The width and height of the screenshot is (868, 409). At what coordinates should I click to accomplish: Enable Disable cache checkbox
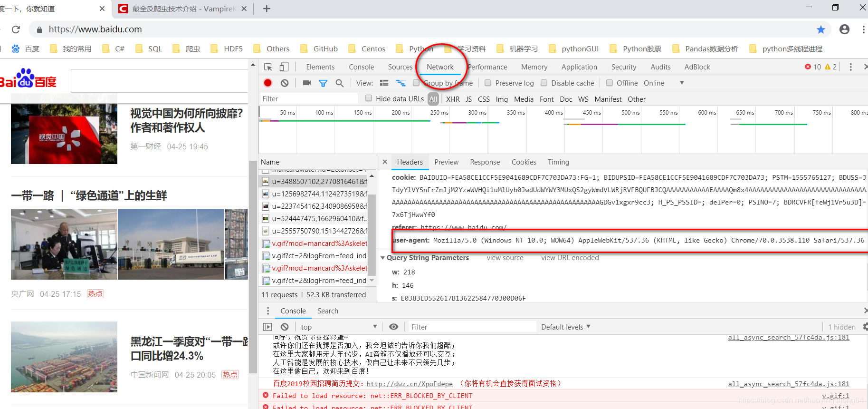pos(544,83)
